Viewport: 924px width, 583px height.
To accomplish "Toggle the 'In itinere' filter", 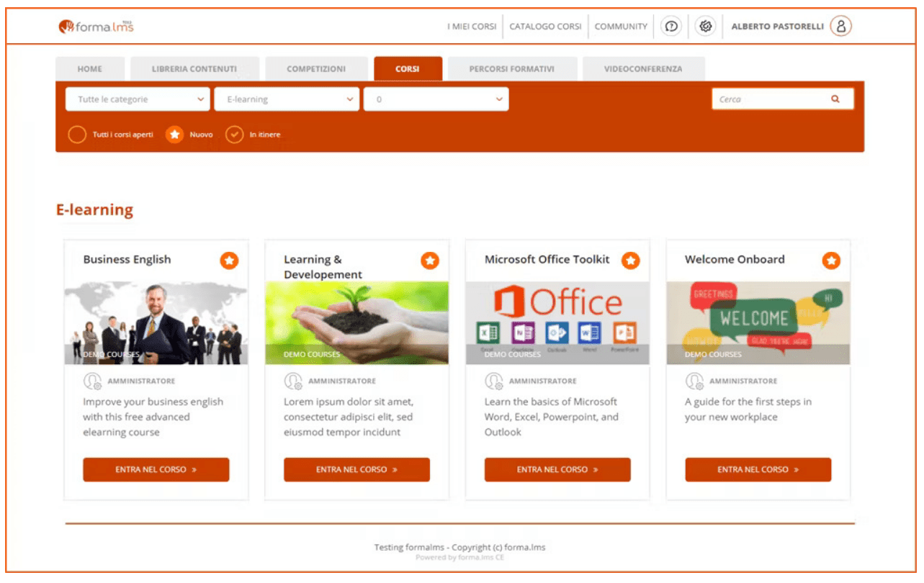I will tap(234, 135).
